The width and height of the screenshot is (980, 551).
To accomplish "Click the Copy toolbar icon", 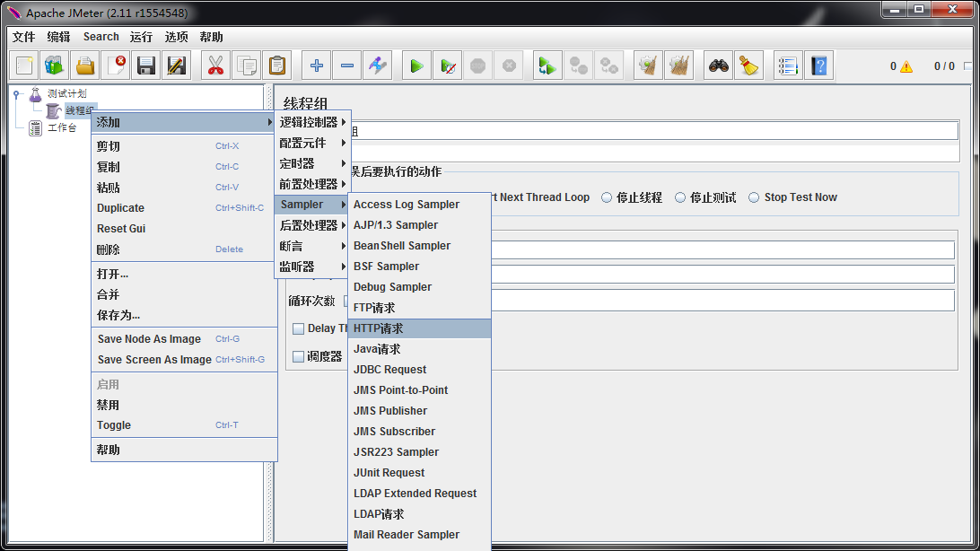I will tap(246, 66).
